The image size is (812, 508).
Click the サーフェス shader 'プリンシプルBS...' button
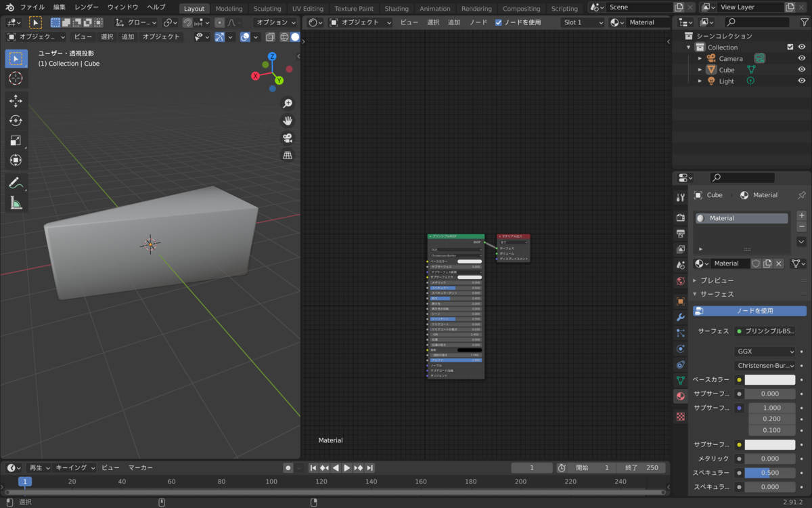point(765,331)
